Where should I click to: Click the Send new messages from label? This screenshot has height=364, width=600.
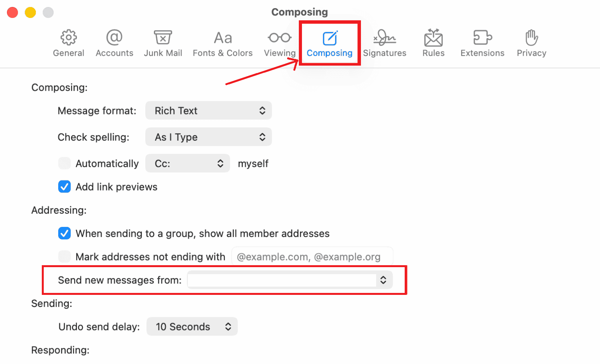click(x=120, y=280)
